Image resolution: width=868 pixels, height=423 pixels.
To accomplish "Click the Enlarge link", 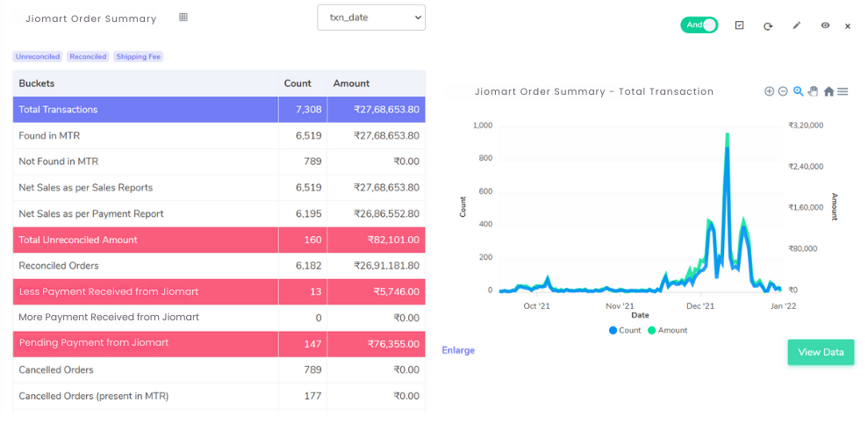I will click(x=458, y=350).
